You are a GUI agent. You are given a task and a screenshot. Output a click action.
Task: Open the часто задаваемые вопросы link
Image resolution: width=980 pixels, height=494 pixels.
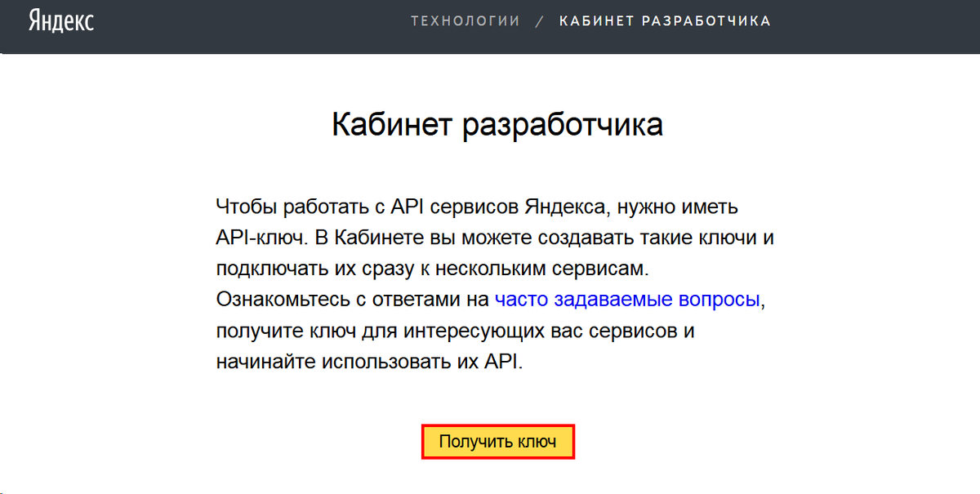628,300
